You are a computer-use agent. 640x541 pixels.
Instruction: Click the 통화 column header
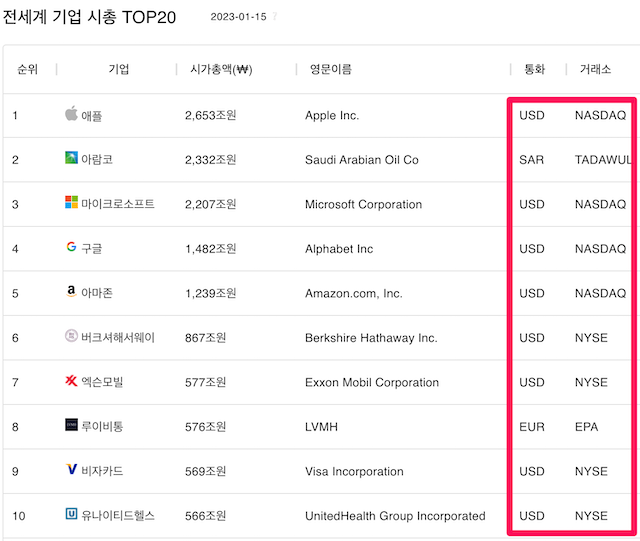(x=534, y=69)
